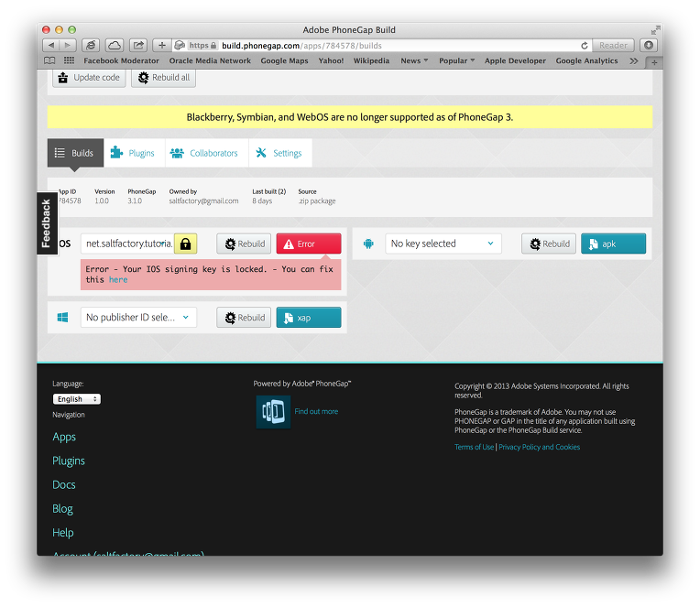
Task: Go to Apps in footer navigation
Action: (x=64, y=437)
